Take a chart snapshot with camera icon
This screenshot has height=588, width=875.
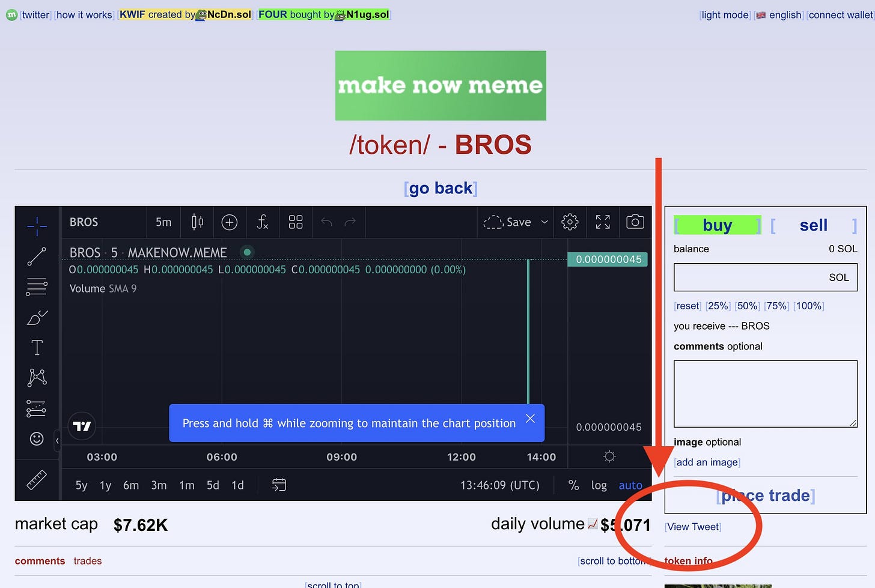click(x=635, y=222)
